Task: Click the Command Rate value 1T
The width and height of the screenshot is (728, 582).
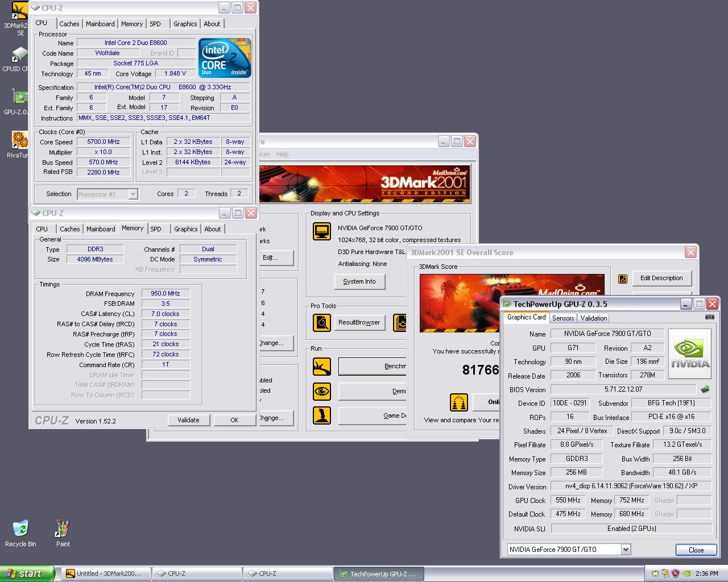Action: (166, 364)
